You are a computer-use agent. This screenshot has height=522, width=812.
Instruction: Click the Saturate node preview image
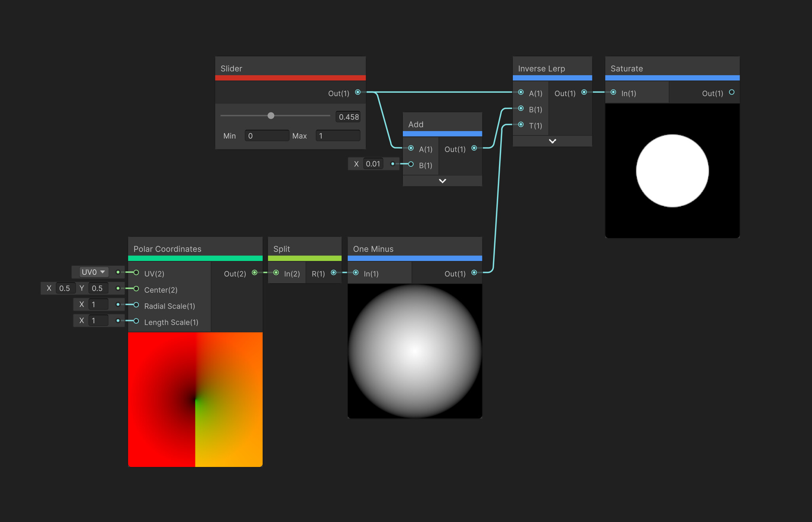click(672, 170)
